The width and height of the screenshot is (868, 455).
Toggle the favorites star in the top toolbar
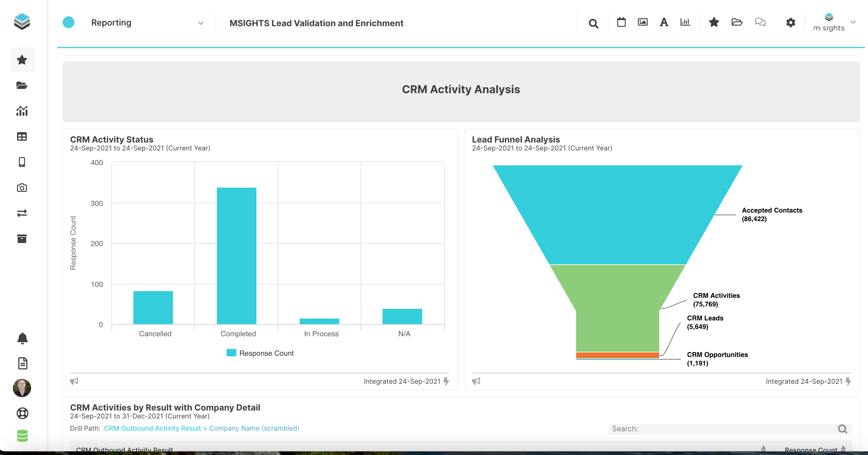714,22
